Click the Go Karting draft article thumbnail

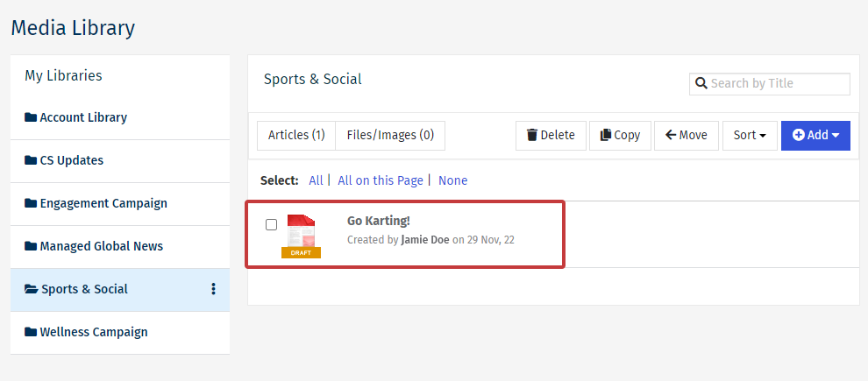point(301,236)
